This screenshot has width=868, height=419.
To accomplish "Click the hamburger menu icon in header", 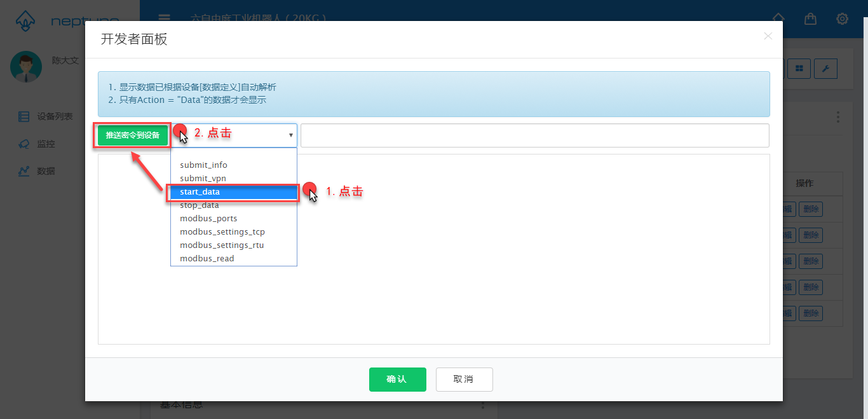I will point(164,18).
